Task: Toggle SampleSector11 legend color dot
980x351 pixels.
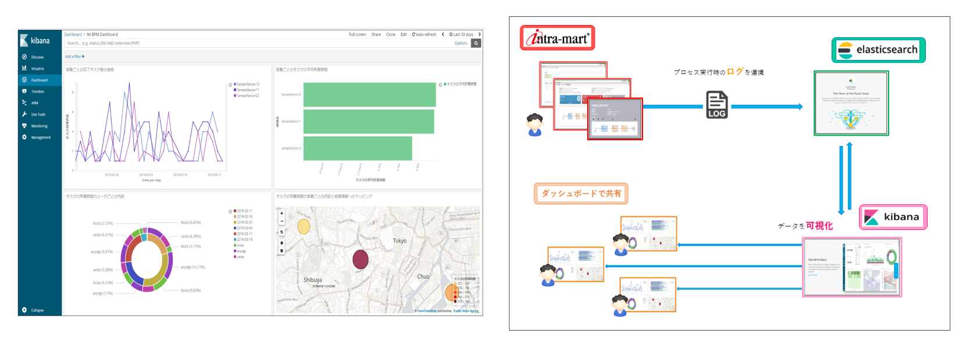Action: (x=235, y=90)
